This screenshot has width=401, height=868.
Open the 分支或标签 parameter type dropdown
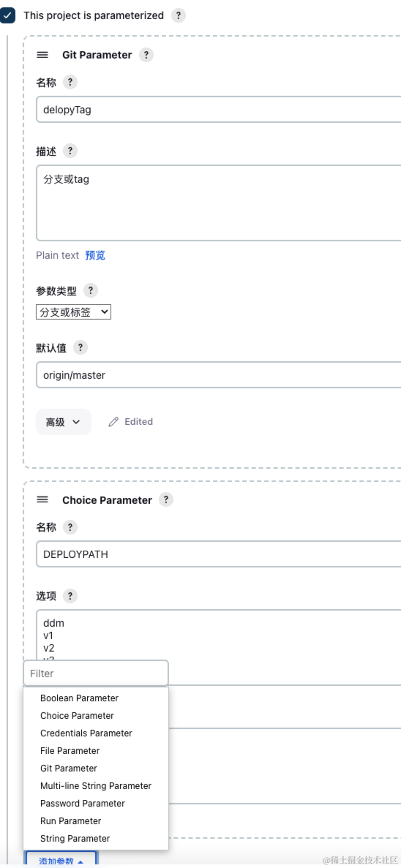[74, 312]
